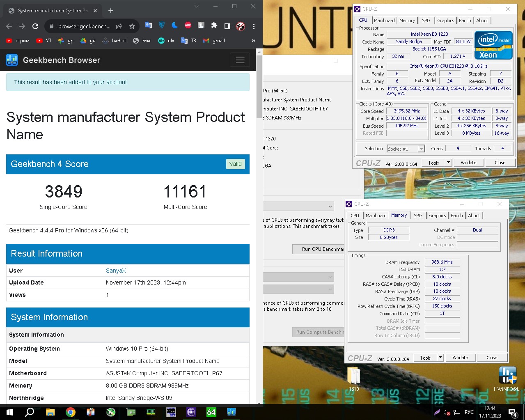The height and width of the screenshot is (420, 525).
Task: Open the gp Google Photos bookmark
Action: tap(66, 41)
